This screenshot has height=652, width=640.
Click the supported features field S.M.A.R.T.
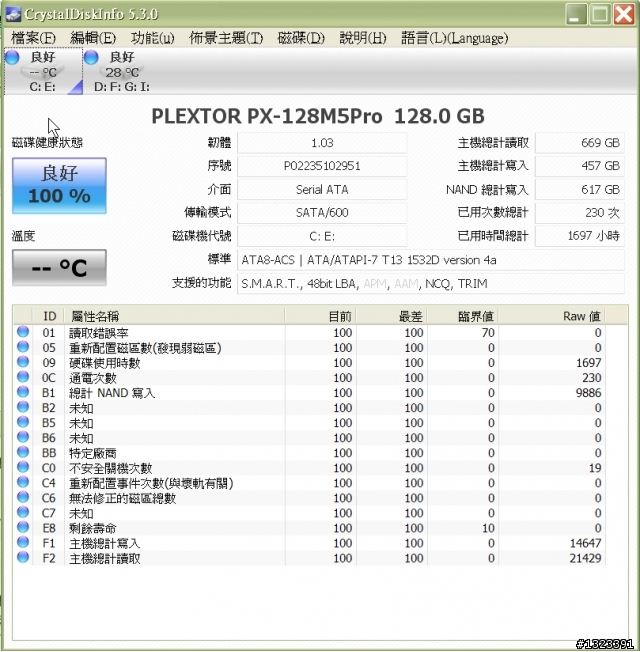pos(431,284)
